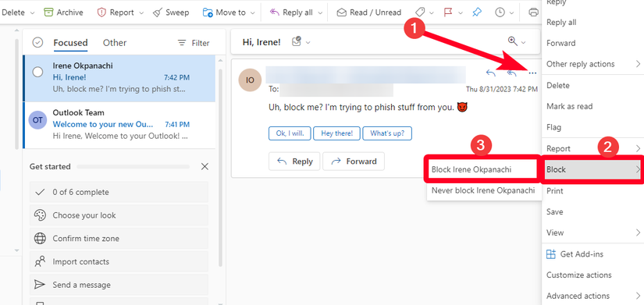
Task: Expand Other reply actions submenu
Action: [592, 64]
